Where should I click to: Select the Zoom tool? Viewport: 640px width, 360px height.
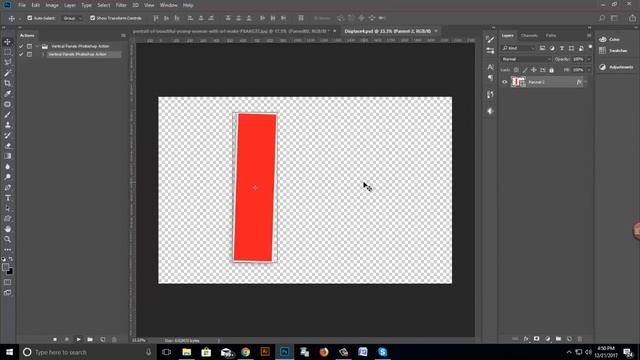[7, 240]
